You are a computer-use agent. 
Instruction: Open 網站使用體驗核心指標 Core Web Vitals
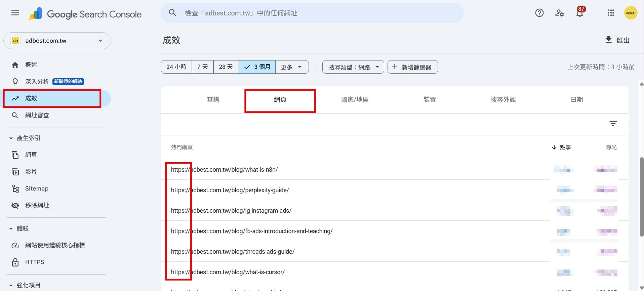point(55,245)
